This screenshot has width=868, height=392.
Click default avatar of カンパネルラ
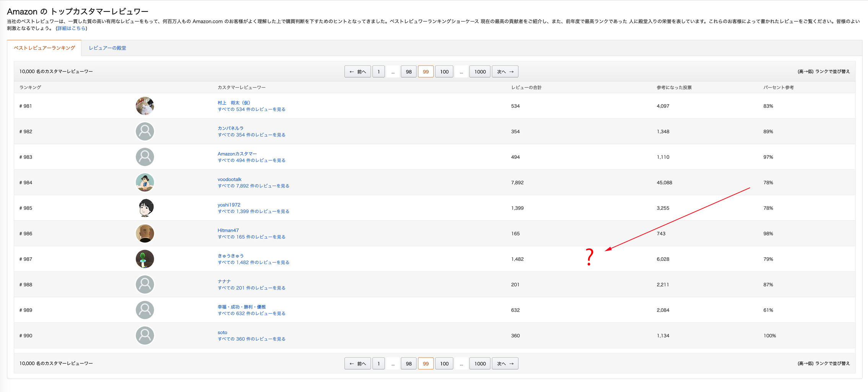[145, 131]
